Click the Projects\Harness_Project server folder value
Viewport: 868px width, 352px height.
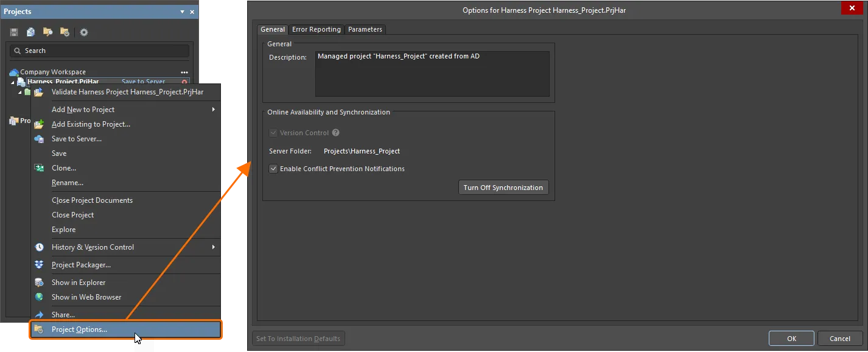pyautogui.click(x=362, y=151)
